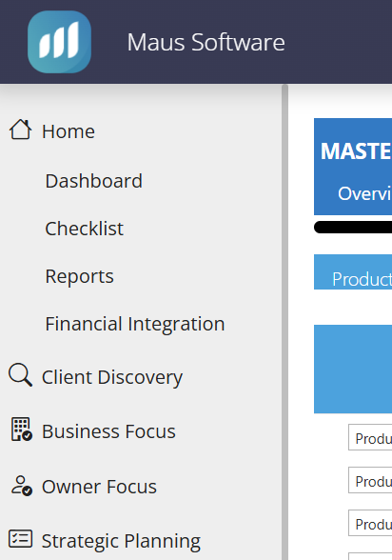Open the Checklist sidebar item

tap(84, 229)
